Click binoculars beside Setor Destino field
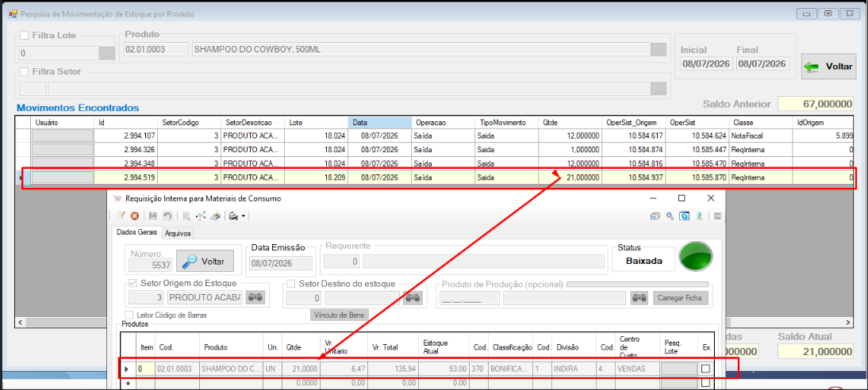Image resolution: width=868 pixels, height=390 pixels. click(x=413, y=298)
